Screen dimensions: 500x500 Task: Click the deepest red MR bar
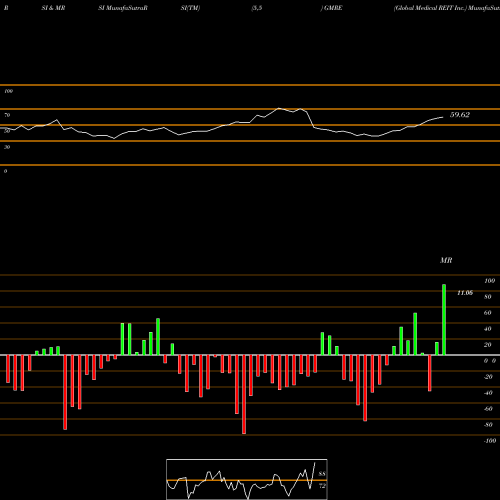244,394
